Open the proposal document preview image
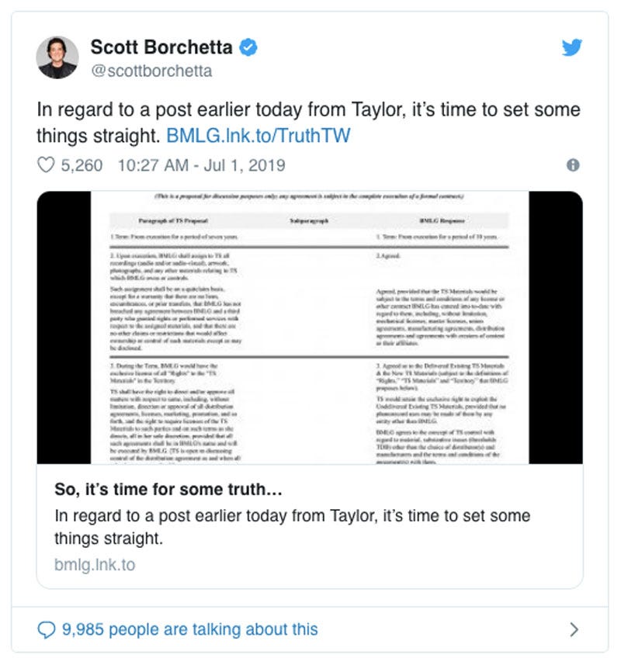This screenshot has height=672, width=621. click(x=310, y=327)
